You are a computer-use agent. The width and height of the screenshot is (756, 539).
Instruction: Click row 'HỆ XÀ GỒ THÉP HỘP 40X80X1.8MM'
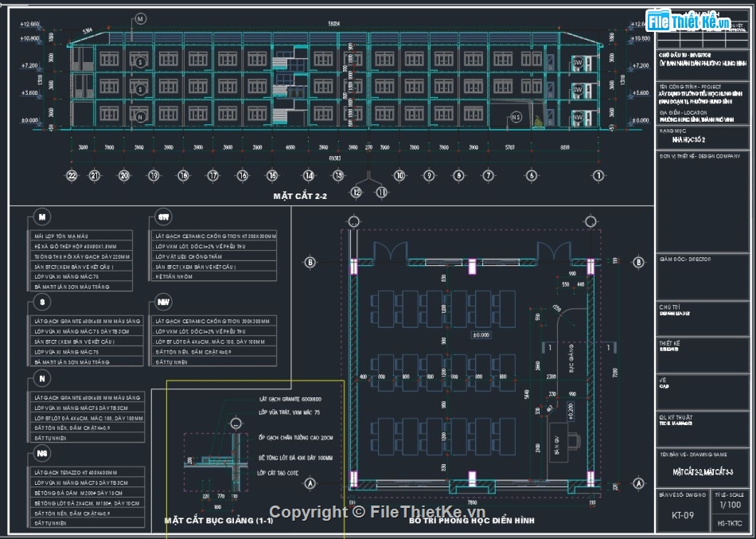(80, 247)
